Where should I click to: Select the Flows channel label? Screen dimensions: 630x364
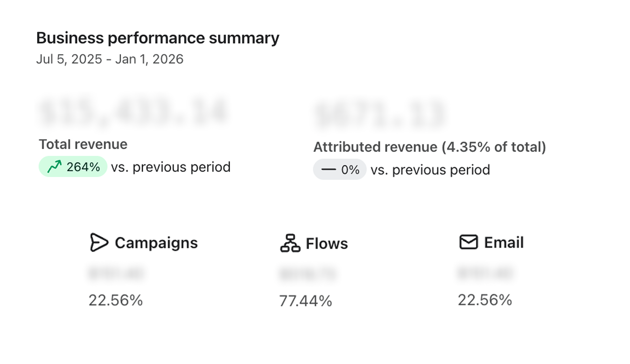tap(327, 244)
